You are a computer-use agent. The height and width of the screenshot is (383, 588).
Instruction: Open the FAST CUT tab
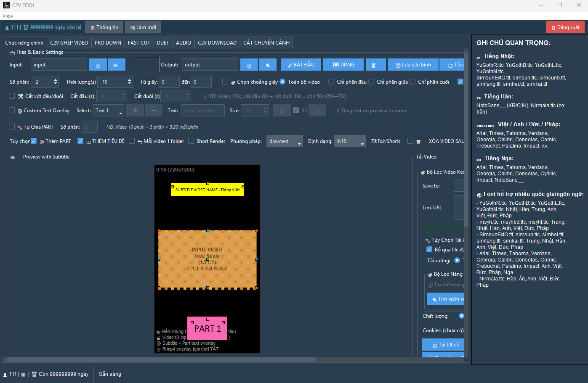[139, 42]
